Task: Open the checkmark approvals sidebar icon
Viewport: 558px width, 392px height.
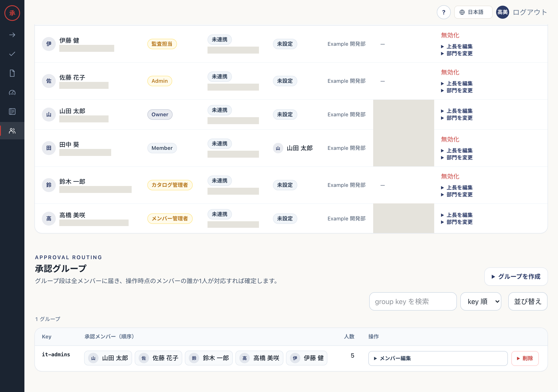Action: pyautogui.click(x=12, y=54)
